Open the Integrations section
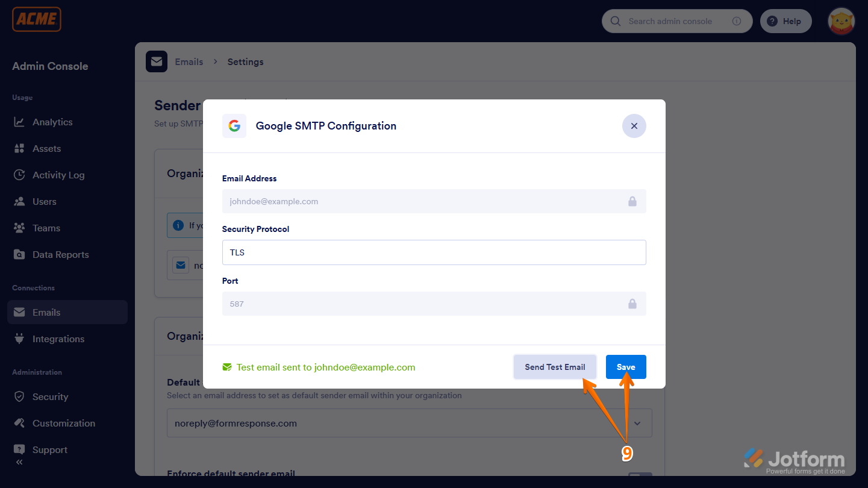The width and height of the screenshot is (868, 488). coord(20,339)
